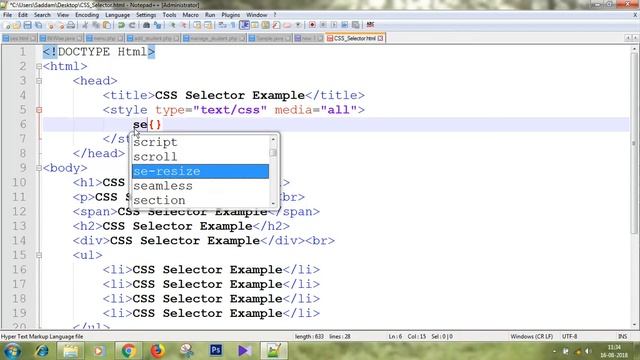This screenshot has height=360, width=640.
Task: Toggle synchronized vertical scrolling
Action: pyautogui.click(x=196, y=25)
